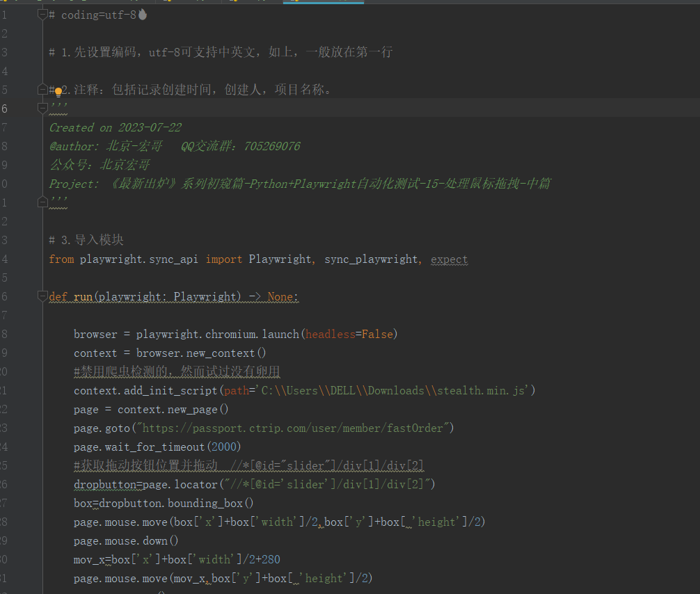Click 'page.wait_for_timeout(2000)' line
700x594 pixels.
pyautogui.click(x=157, y=447)
